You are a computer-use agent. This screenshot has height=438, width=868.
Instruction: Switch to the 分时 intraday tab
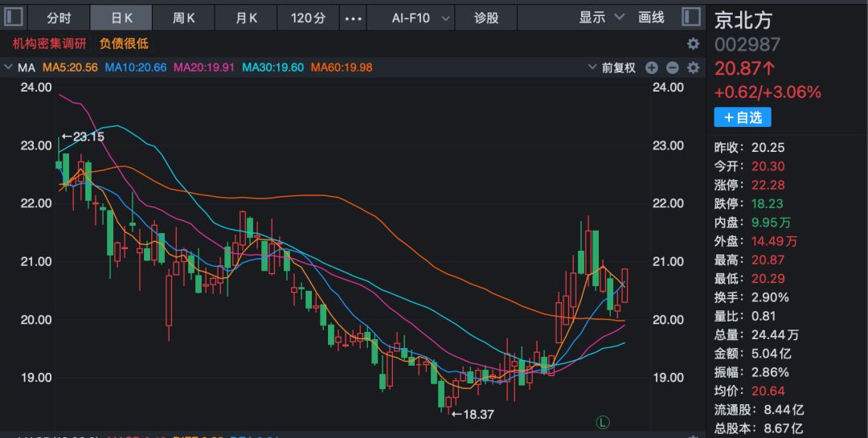click(59, 18)
